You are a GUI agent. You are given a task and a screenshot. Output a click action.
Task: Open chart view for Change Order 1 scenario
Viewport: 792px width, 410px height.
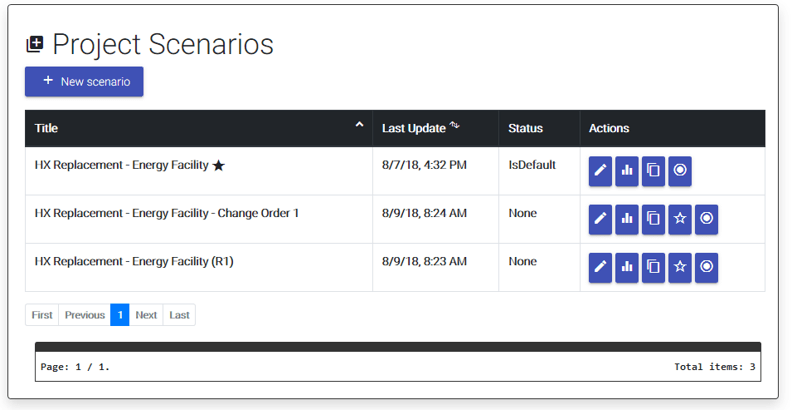pyautogui.click(x=627, y=218)
